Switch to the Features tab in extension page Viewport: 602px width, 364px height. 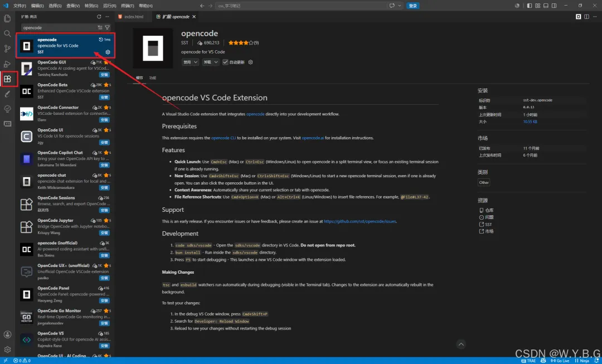click(x=152, y=78)
